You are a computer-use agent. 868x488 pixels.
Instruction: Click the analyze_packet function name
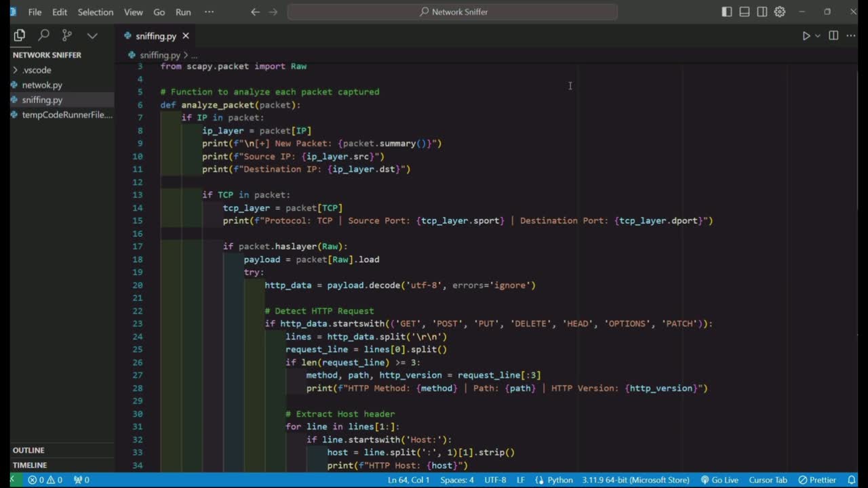click(x=218, y=105)
